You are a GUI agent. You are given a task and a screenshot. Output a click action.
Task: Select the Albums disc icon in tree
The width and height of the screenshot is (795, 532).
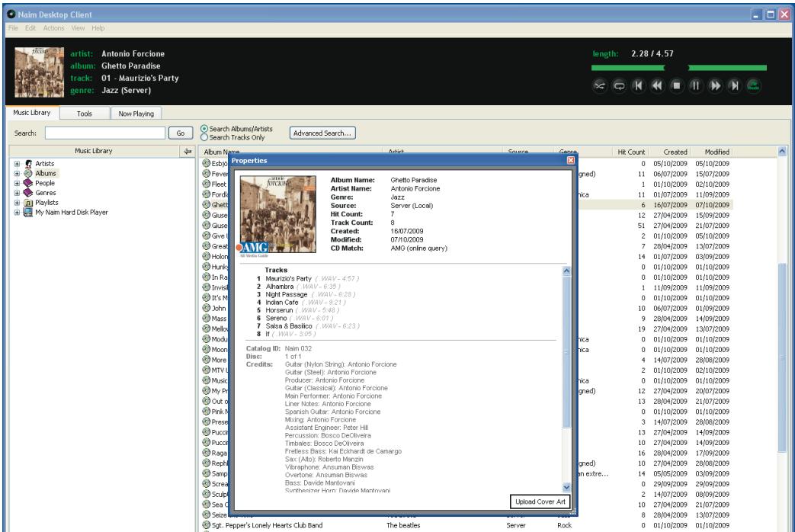click(x=28, y=174)
